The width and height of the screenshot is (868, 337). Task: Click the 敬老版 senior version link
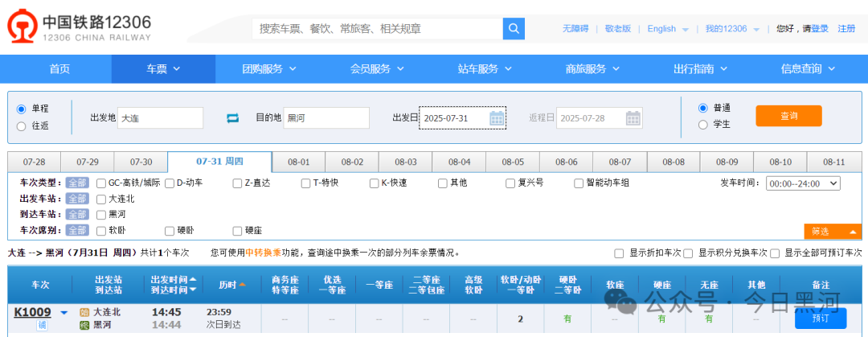point(618,29)
